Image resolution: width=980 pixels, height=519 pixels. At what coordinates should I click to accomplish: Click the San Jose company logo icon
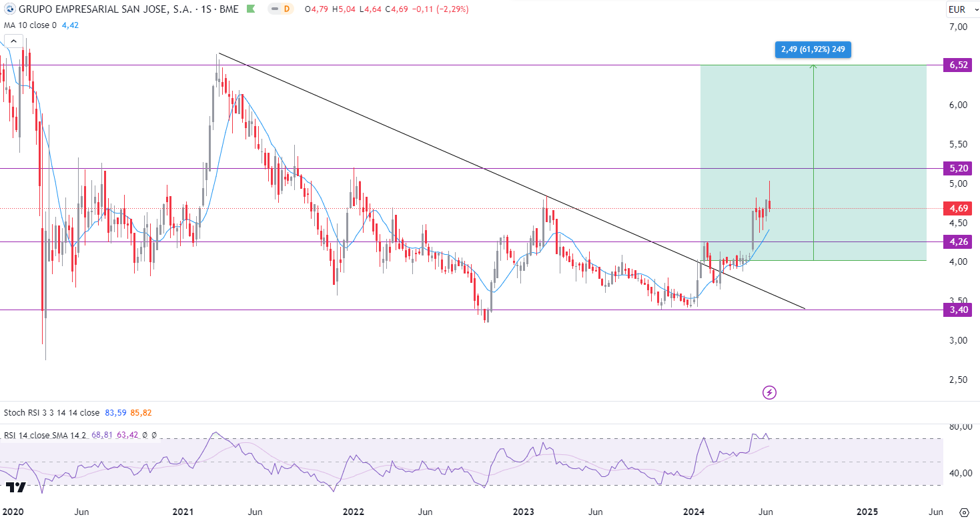point(9,9)
